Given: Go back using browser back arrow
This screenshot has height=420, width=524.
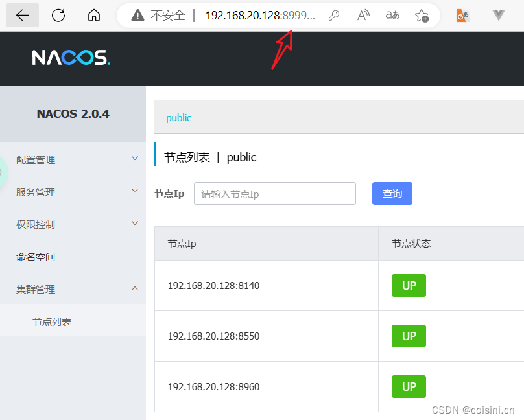Looking at the screenshot, I should pos(23,16).
